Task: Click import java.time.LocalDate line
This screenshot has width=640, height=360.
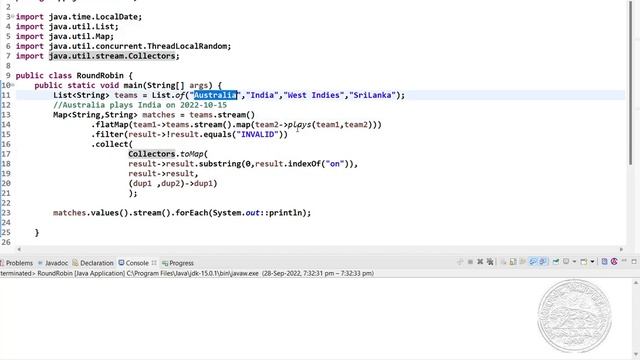Action: 79,17
